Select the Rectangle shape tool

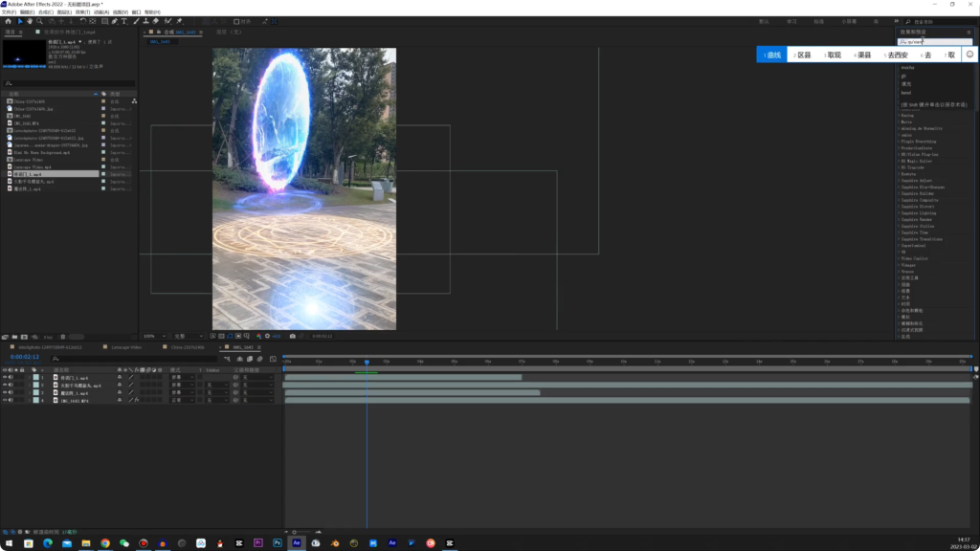pos(103,20)
